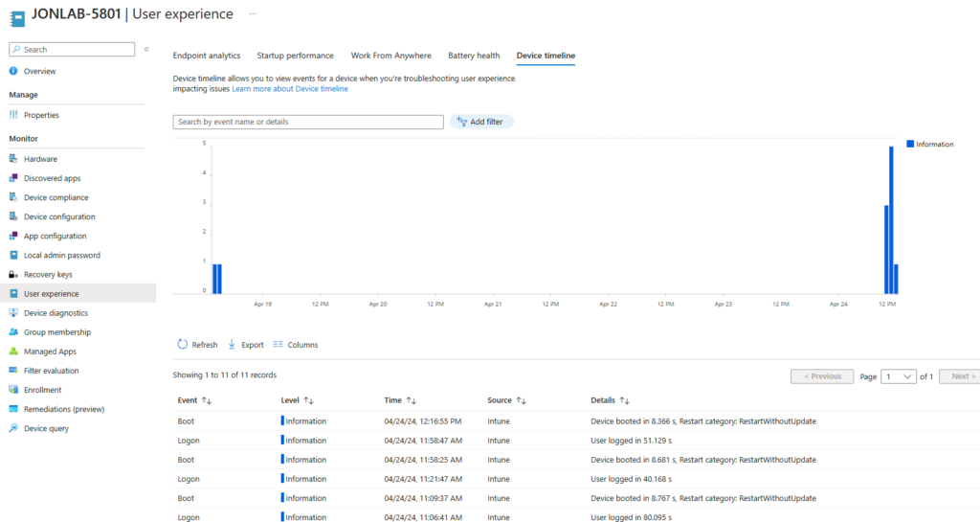Viewport: 980px width, 522px height.
Task: Click the Add filter button
Action: point(481,122)
